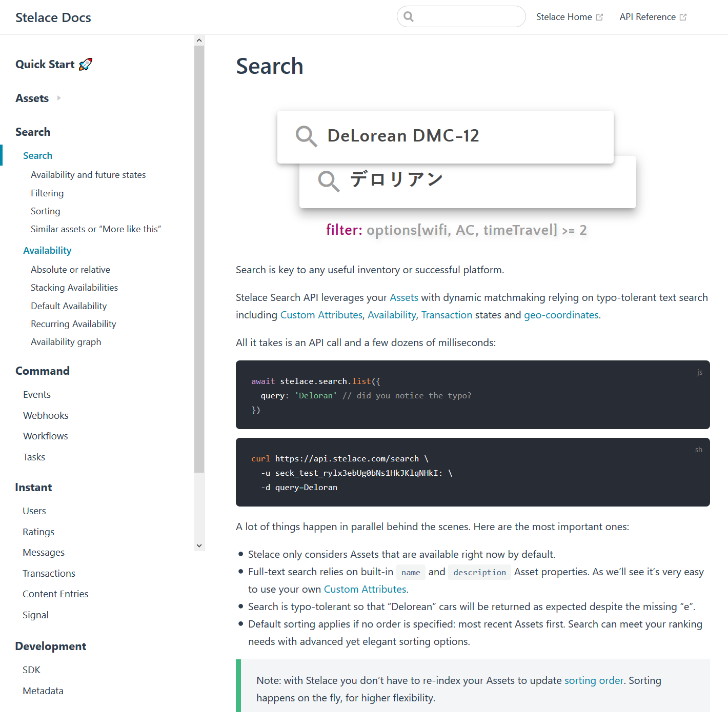728x728 pixels.
Task: Go to Default Availability
Action: [69, 306]
